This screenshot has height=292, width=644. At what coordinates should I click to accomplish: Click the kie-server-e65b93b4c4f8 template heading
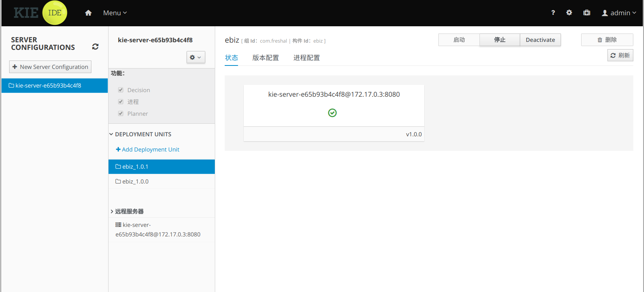click(155, 40)
